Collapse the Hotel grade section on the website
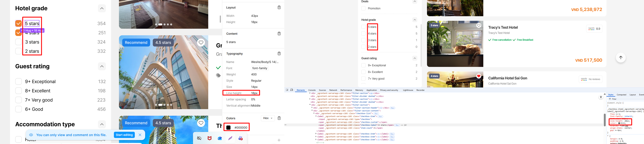644x144 pixels. click(415, 20)
